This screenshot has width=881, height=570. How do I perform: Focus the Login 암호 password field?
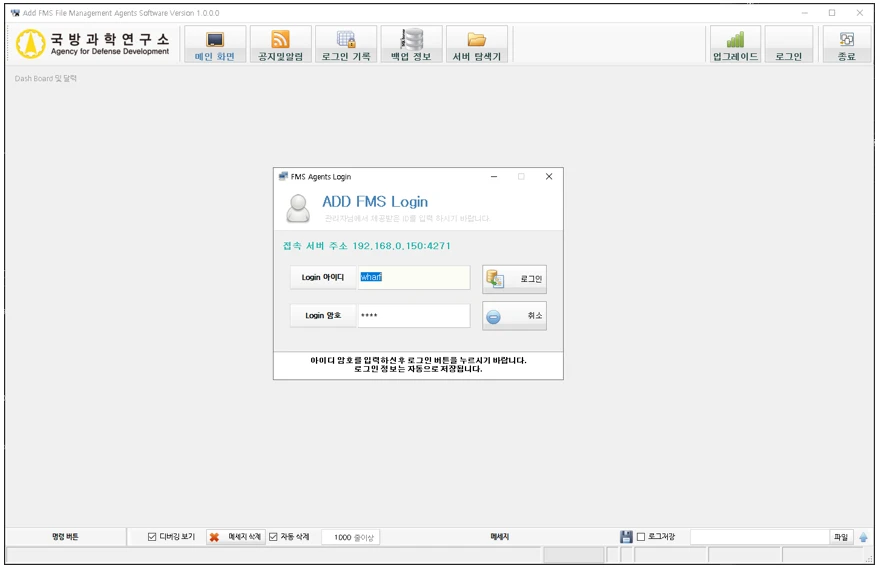(414, 315)
